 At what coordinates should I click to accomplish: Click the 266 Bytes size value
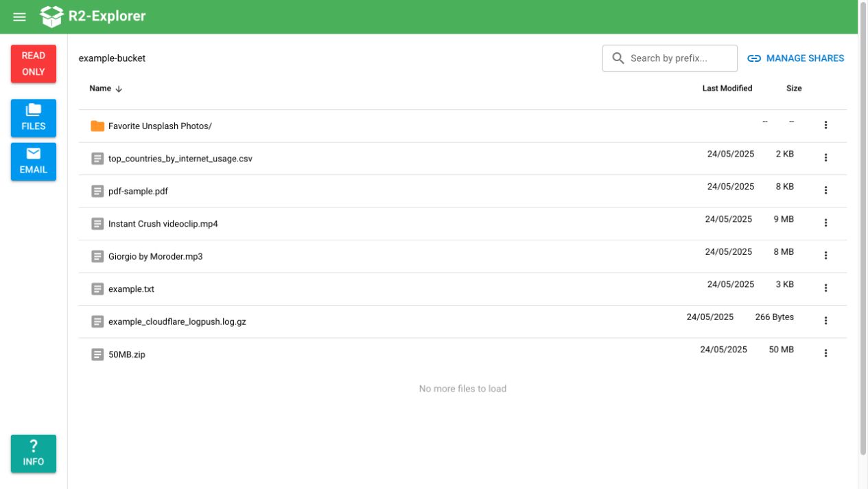point(775,317)
